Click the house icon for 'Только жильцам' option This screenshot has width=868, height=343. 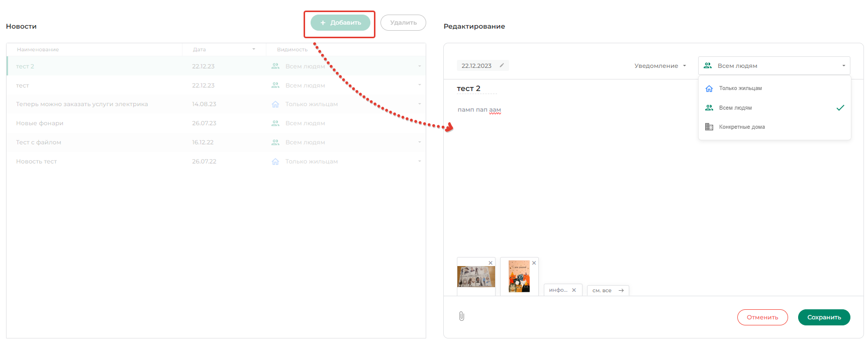pos(709,89)
